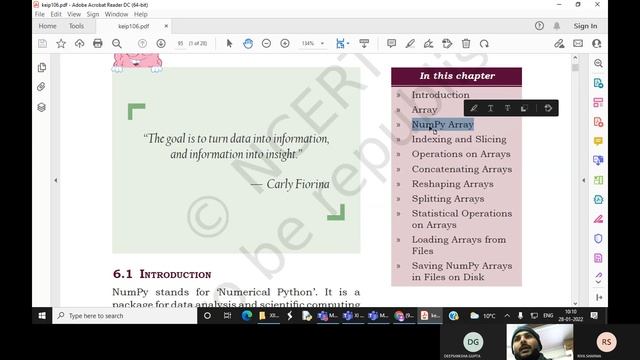Add a sticky note comment

(391, 43)
